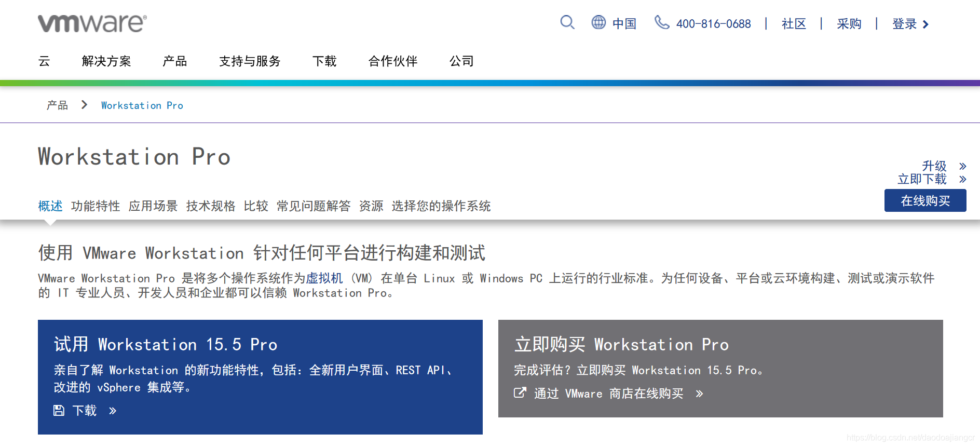The width and height of the screenshot is (980, 447).
Task: Select the 概述 tab
Action: pyautogui.click(x=50, y=206)
